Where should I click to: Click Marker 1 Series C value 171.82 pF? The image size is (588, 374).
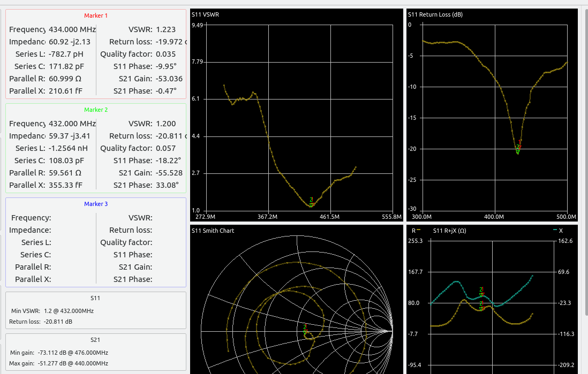click(x=66, y=66)
